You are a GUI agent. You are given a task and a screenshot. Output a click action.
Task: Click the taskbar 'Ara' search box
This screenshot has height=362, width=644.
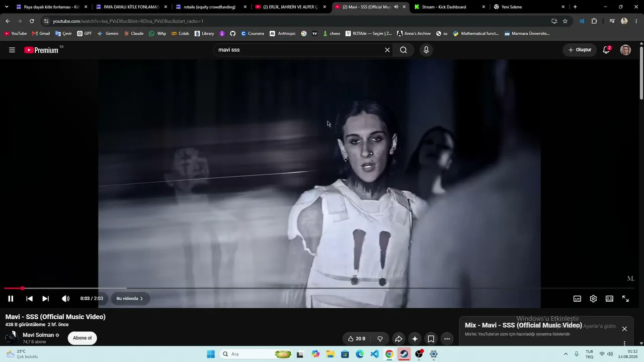point(257,354)
